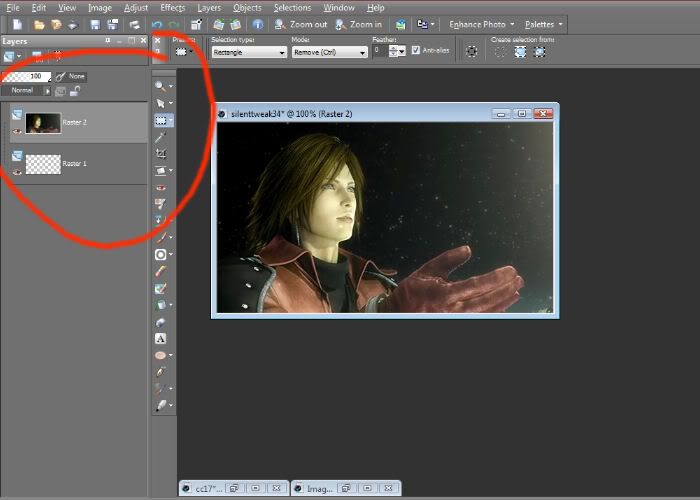
Task: Click the Redo arrow icon
Action: click(174, 25)
